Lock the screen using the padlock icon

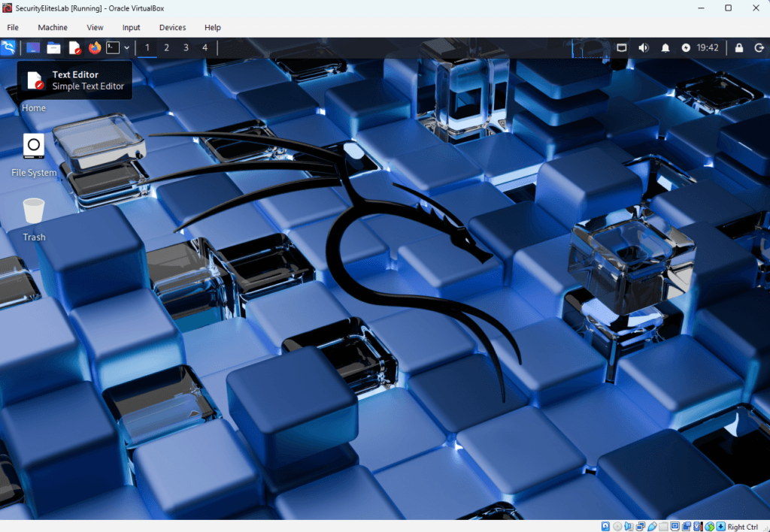[x=739, y=47]
